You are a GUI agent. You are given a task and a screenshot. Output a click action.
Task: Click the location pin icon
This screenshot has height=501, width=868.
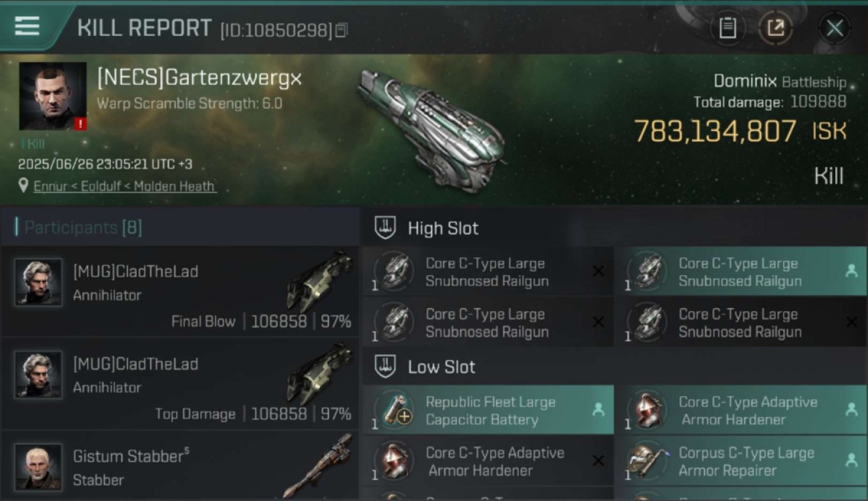tap(24, 186)
